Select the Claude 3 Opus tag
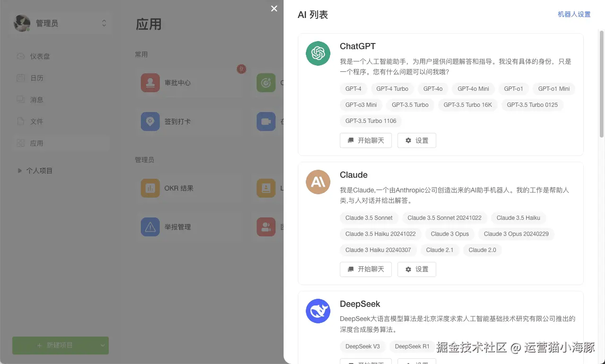 click(x=450, y=234)
